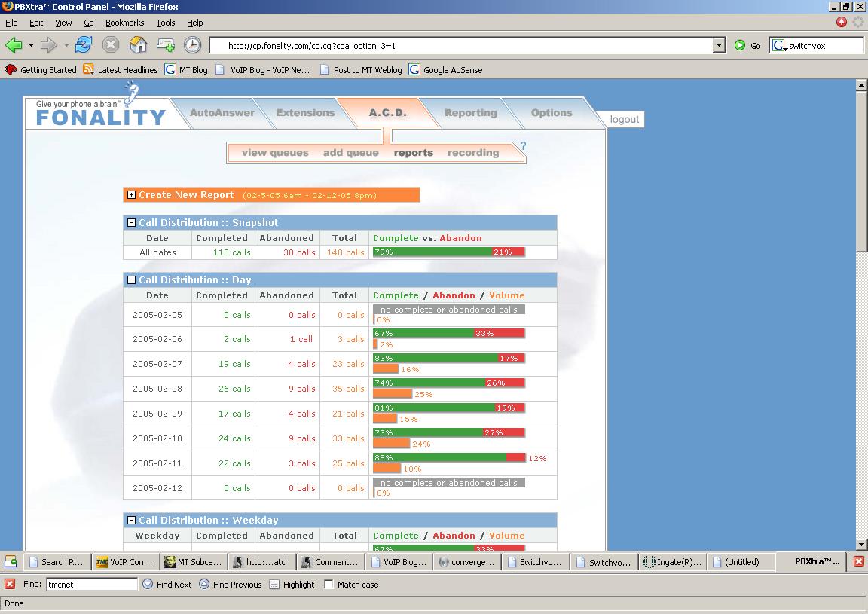Viewport: 868px width, 614px height.
Task: Click the 2005-02-08 complete/abandon bar
Action: tap(448, 383)
